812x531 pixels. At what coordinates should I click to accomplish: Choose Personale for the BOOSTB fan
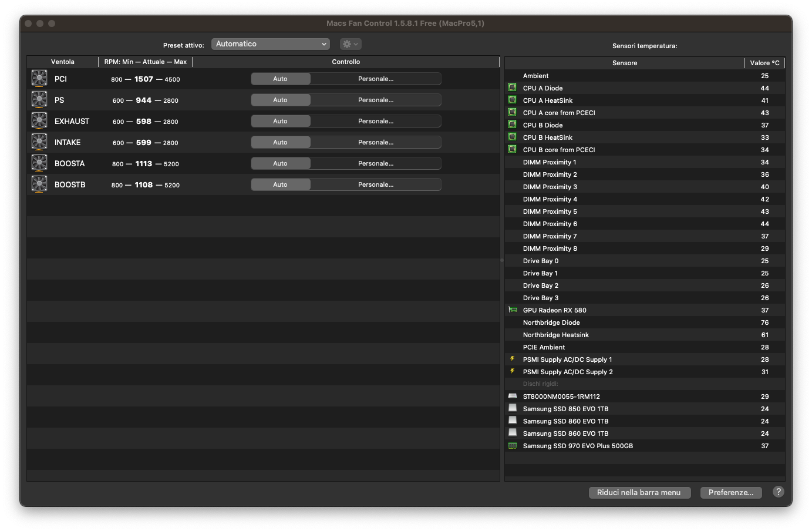376,184
